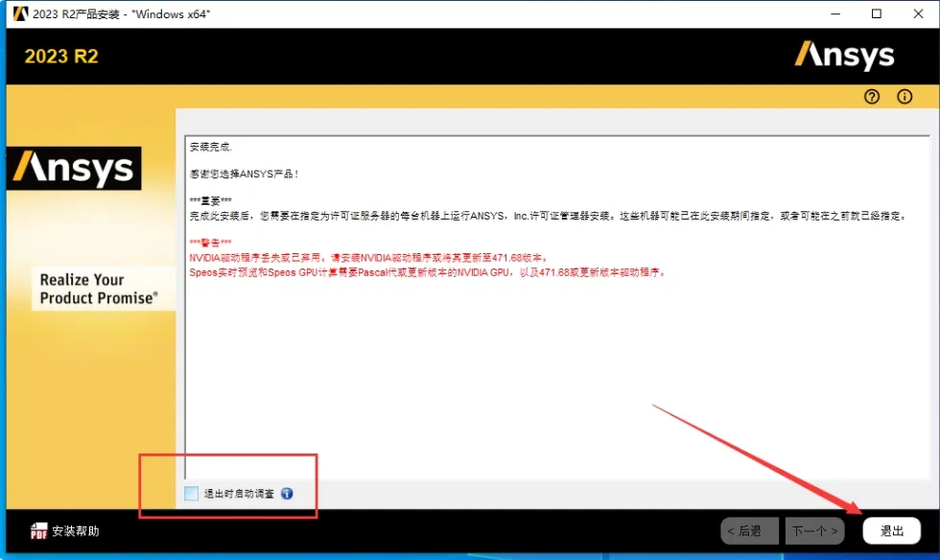Click the ***重要*** heading text
Image resolution: width=940 pixels, height=560 pixels.
click(x=210, y=200)
